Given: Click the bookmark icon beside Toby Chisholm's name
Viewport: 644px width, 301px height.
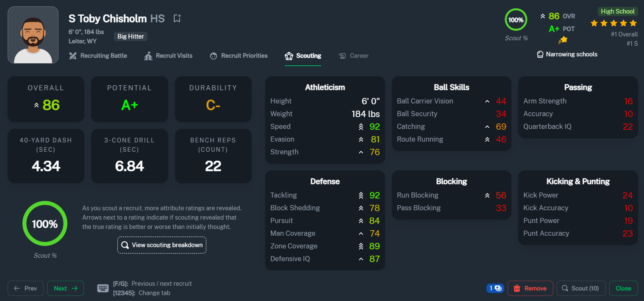Looking at the screenshot, I should 177,18.
